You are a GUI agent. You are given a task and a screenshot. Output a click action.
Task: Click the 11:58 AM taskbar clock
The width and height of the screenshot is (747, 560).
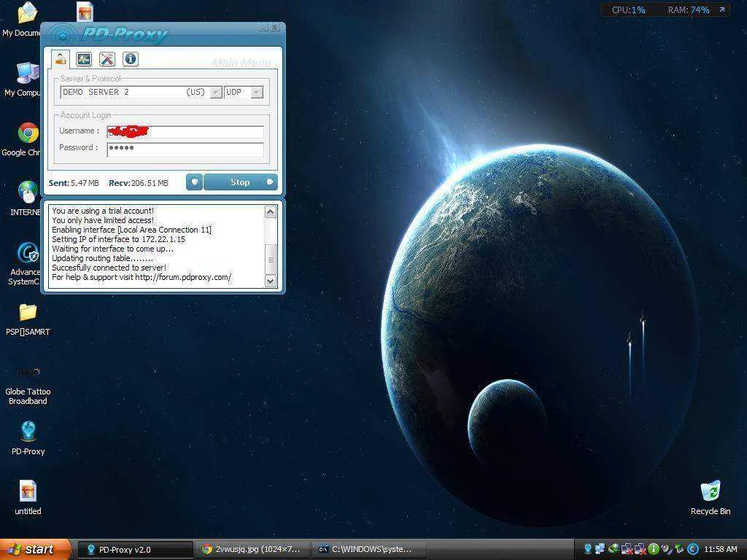point(720,549)
